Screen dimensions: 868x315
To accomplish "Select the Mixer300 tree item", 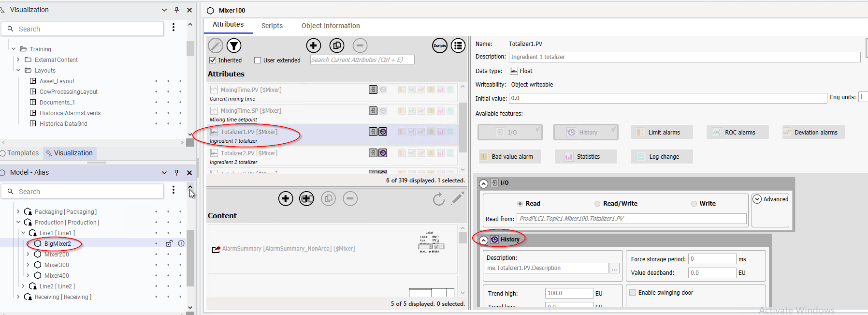I will 57,265.
